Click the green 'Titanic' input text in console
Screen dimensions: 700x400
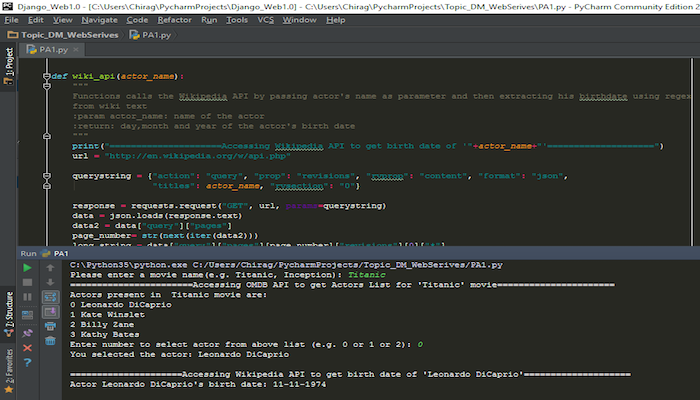(x=367, y=275)
